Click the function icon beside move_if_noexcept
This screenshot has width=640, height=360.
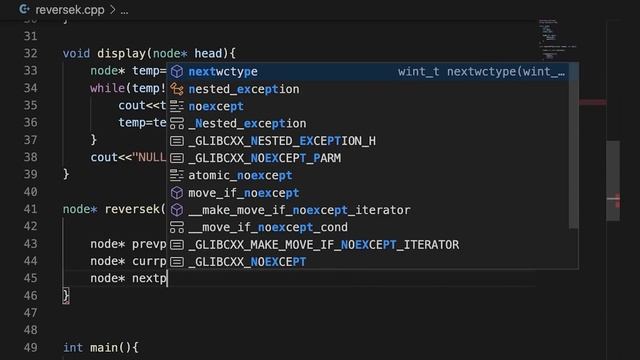click(177, 193)
